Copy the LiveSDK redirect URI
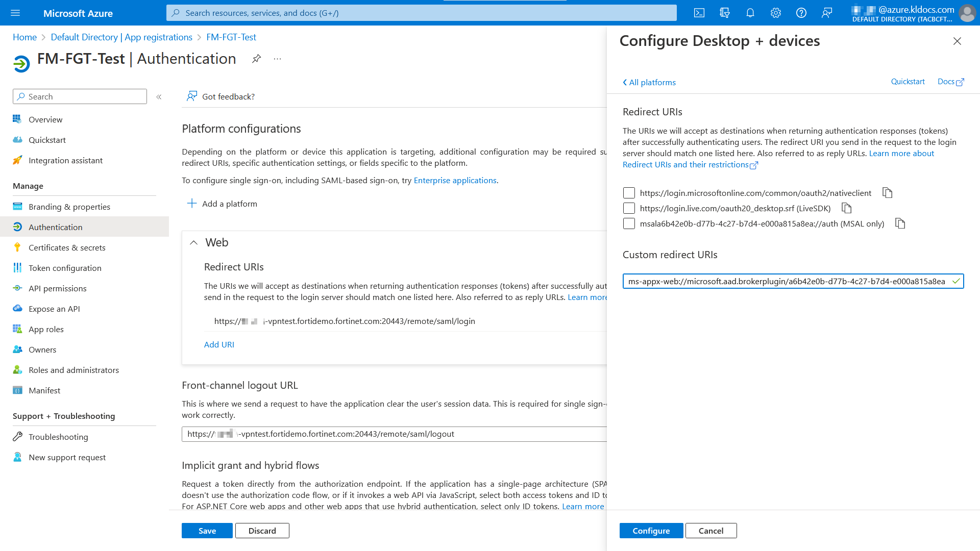This screenshot has width=980, height=551. 846,208
